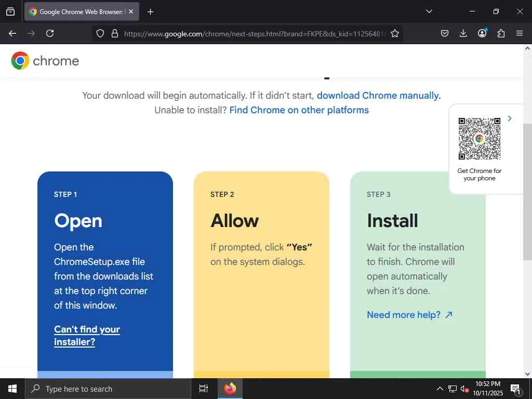The height and width of the screenshot is (399, 532).
Task: Open Firefox account profile icon
Action: pyautogui.click(x=482, y=33)
